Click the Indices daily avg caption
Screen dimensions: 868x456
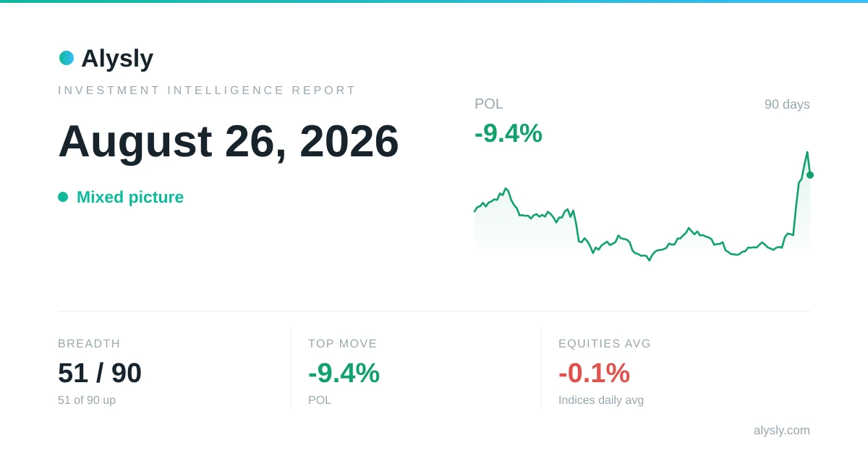pos(601,400)
